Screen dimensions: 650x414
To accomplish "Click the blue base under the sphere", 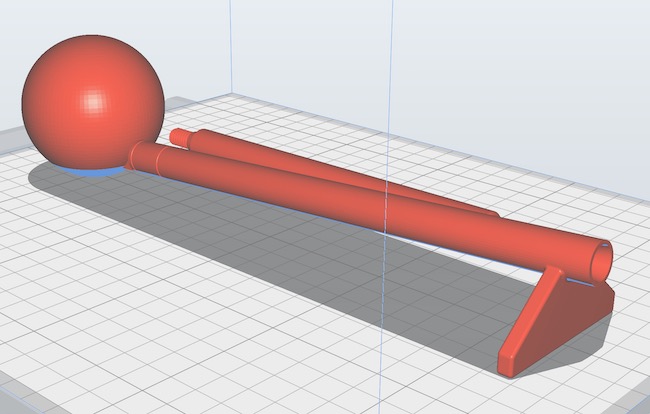I will click(95, 171).
